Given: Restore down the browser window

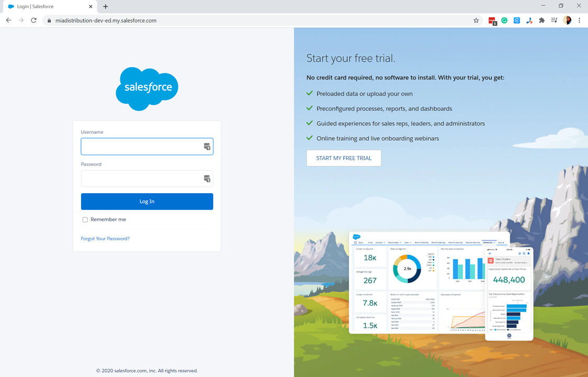Looking at the screenshot, I should (x=561, y=6).
